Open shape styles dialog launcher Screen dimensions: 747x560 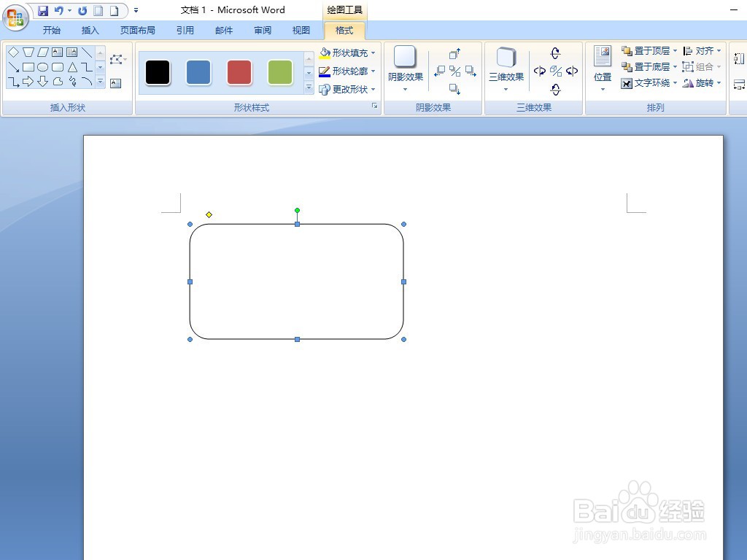374,106
